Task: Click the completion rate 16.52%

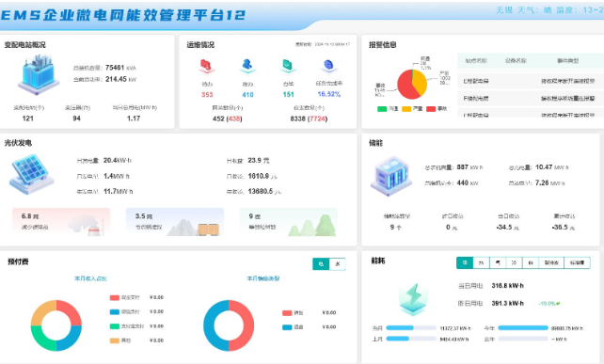Action: click(x=329, y=94)
